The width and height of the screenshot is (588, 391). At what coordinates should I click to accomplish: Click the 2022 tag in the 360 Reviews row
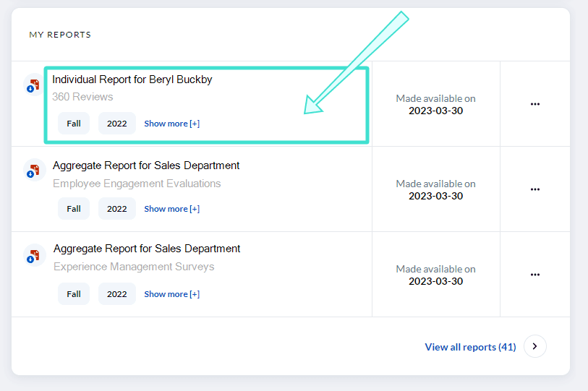(117, 124)
